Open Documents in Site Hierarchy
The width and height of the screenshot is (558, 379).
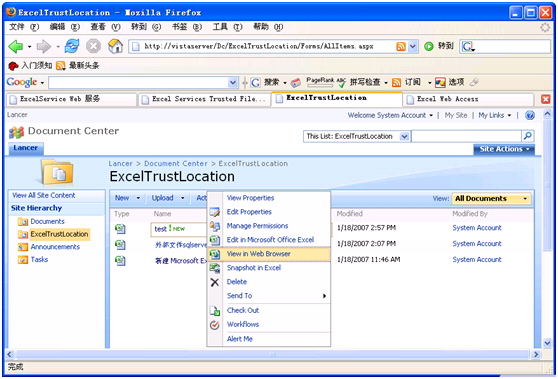click(x=47, y=221)
